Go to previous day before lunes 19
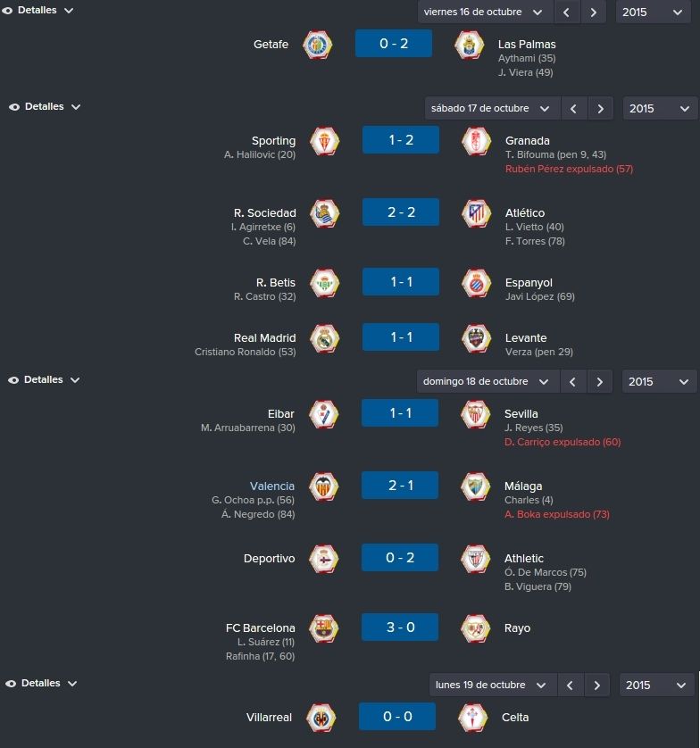The height and width of the screenshot is (748, 700). click(570, 686)
